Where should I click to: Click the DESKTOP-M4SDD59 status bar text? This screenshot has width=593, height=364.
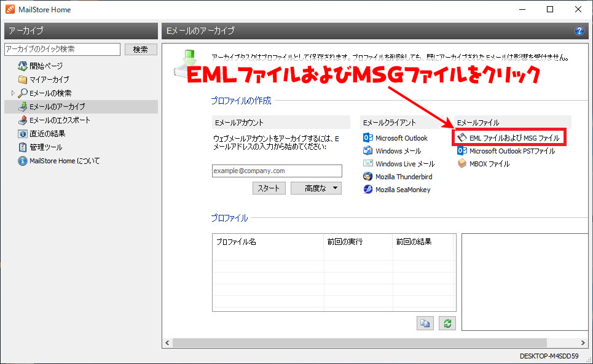549,356
